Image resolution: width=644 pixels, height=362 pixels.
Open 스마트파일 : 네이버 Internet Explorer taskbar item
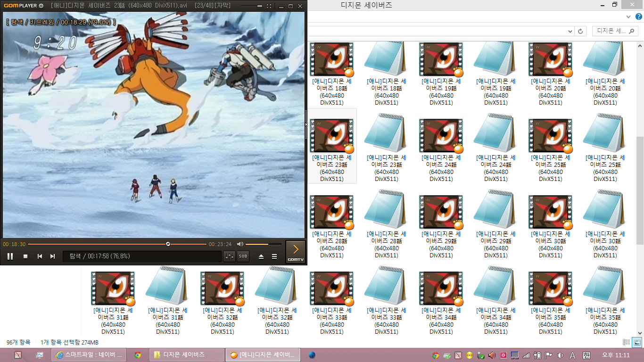point(89,355)
